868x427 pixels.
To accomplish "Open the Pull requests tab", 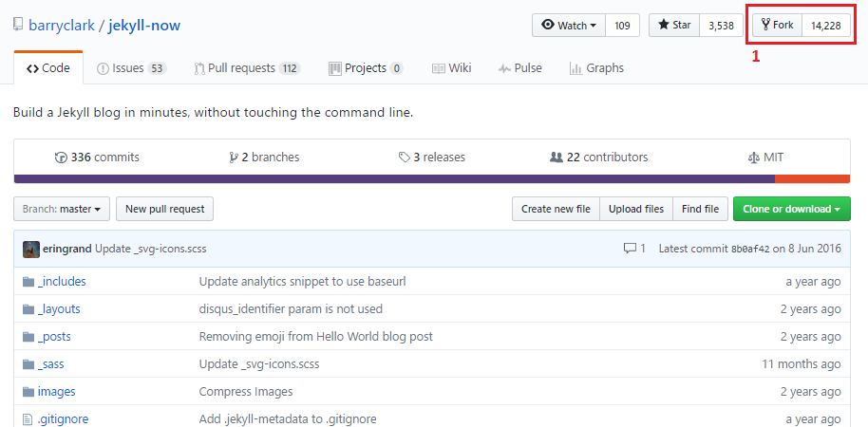I will [x=248, y=68].
